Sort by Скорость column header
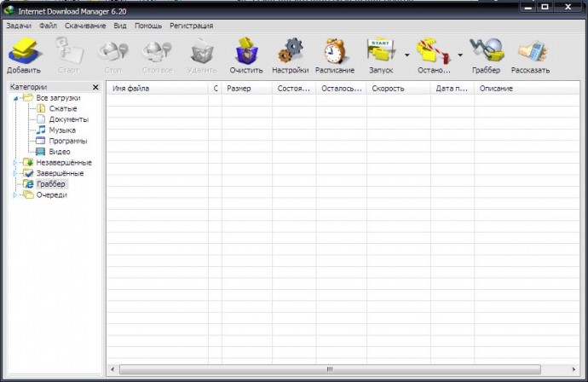Image resolution: width=588 pixels, height=382 pixels. coord(399,89)
